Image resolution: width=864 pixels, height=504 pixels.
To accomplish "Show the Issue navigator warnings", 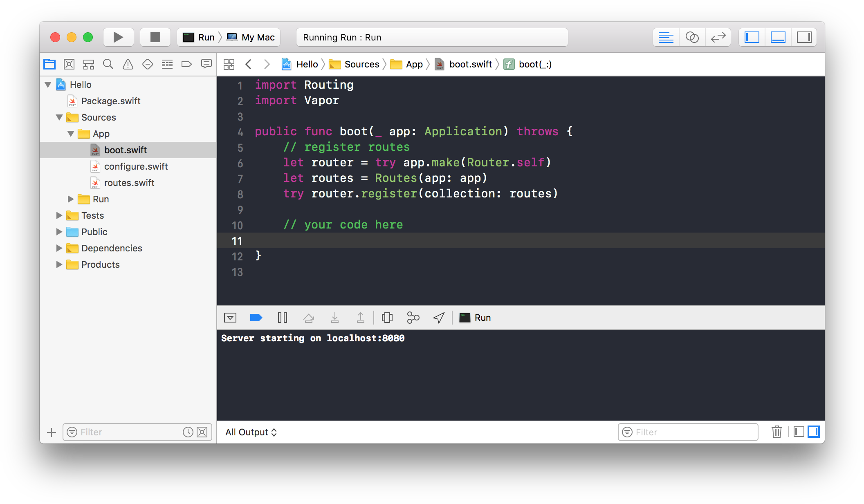I will pyautogui.click(x=128, y=64).
